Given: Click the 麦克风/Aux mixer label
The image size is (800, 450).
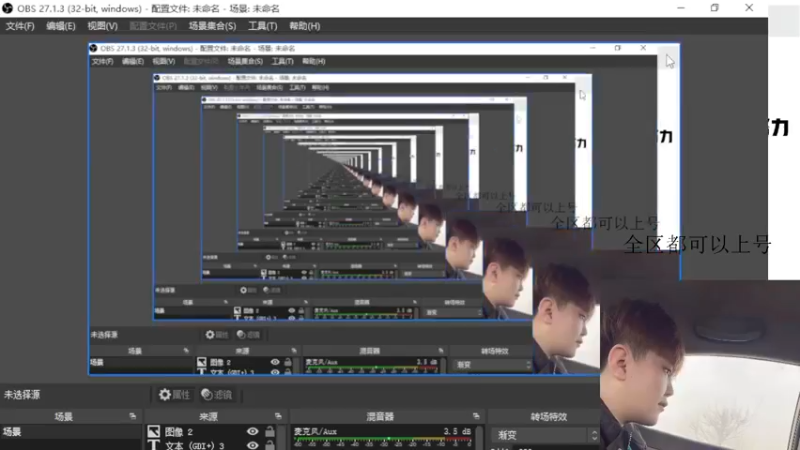Looking at the screenshot, I should (x=315, y=432).
